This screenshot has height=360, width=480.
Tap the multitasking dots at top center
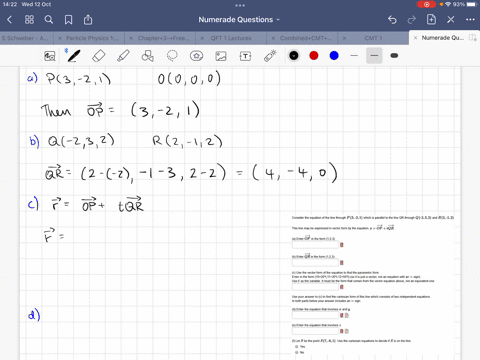tap(240, 5)
